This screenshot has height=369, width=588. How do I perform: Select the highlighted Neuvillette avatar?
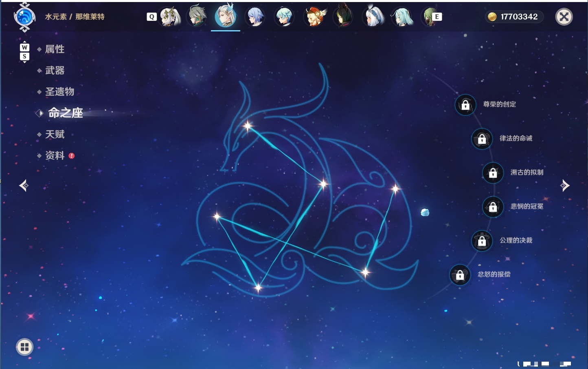click(x=226, y=16)
